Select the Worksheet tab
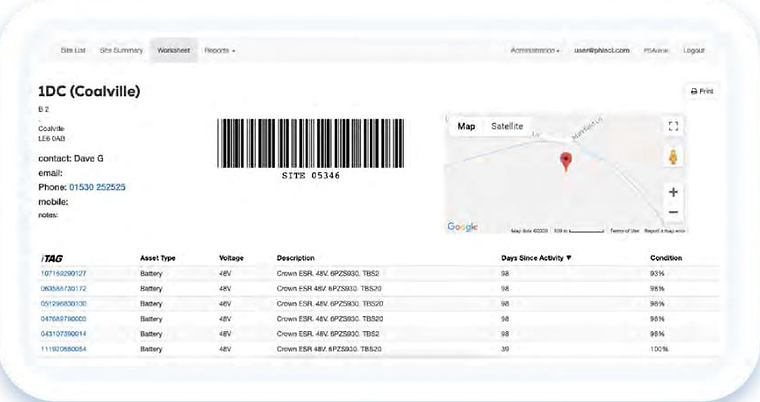Screen dimensions: 760x402 174,50
